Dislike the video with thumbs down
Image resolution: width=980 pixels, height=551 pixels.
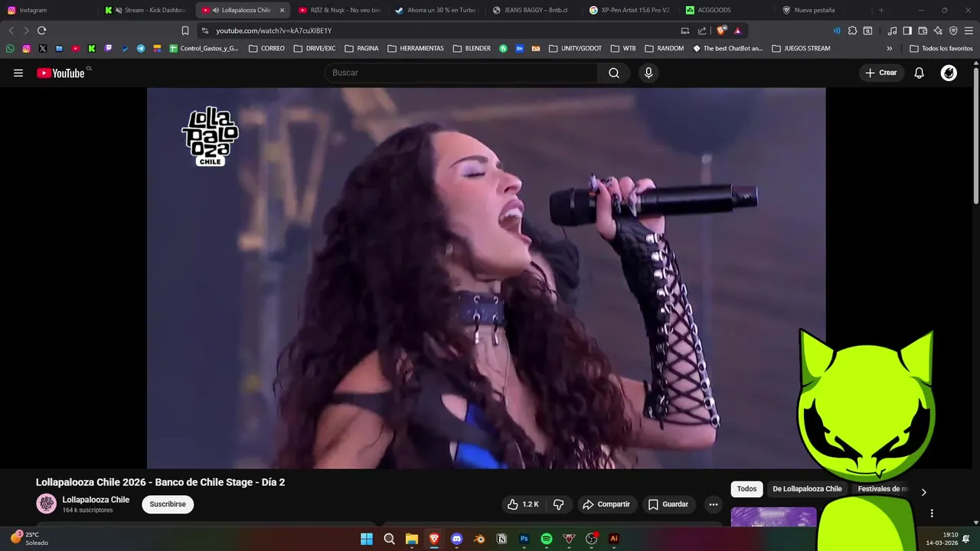tap(559, 504)
